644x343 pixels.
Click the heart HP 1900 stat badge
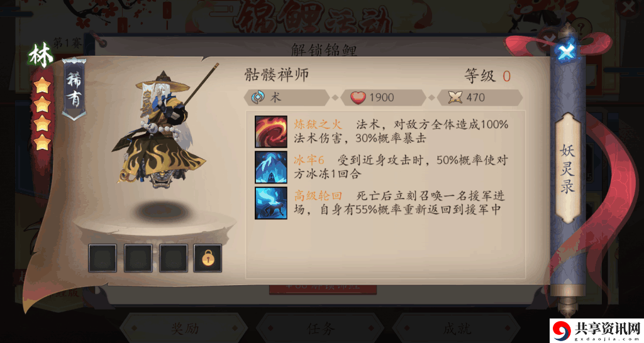click(x=383, y=97)
